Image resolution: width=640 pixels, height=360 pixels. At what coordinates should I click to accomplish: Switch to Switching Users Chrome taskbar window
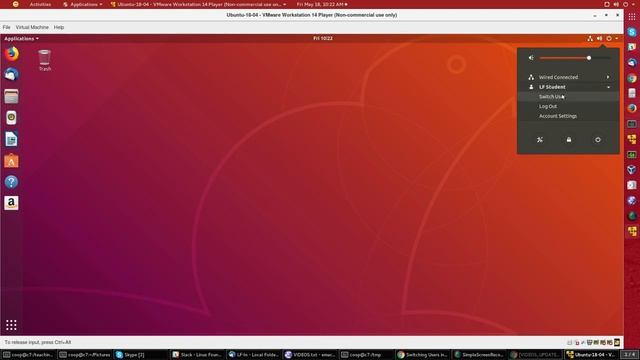423,355
